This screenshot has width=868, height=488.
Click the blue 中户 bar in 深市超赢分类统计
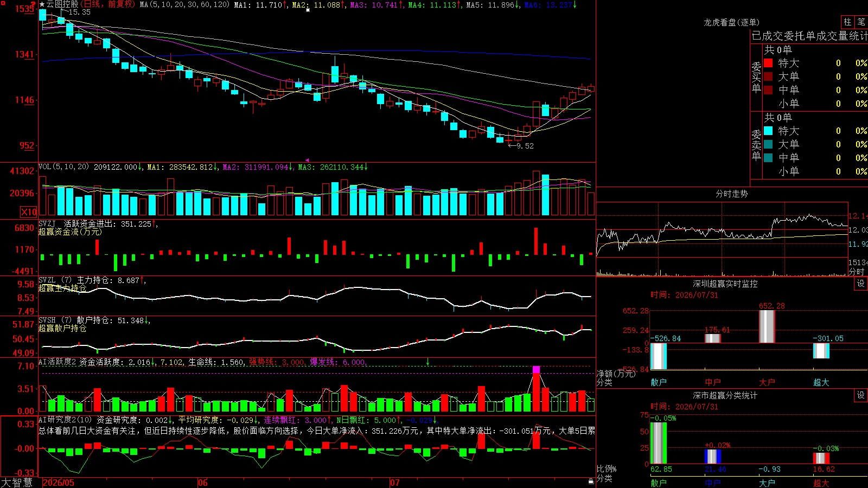tap(713, 457)
